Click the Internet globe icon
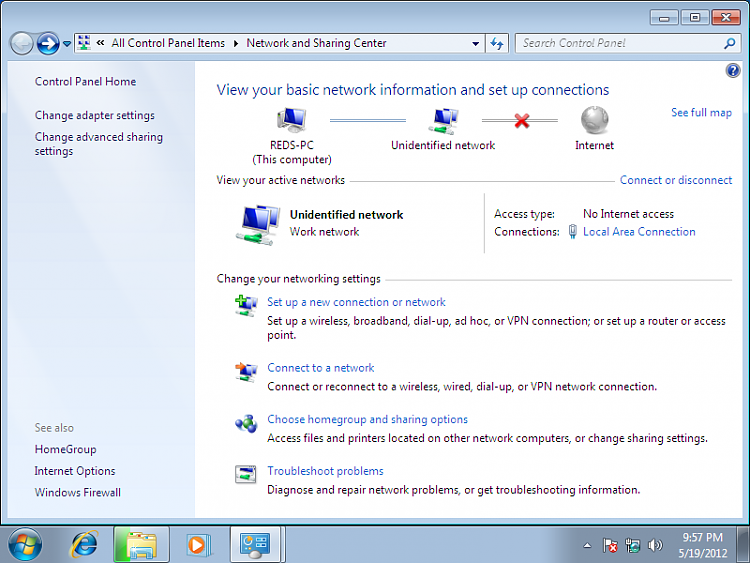750x563 pixels. (595, 120)
